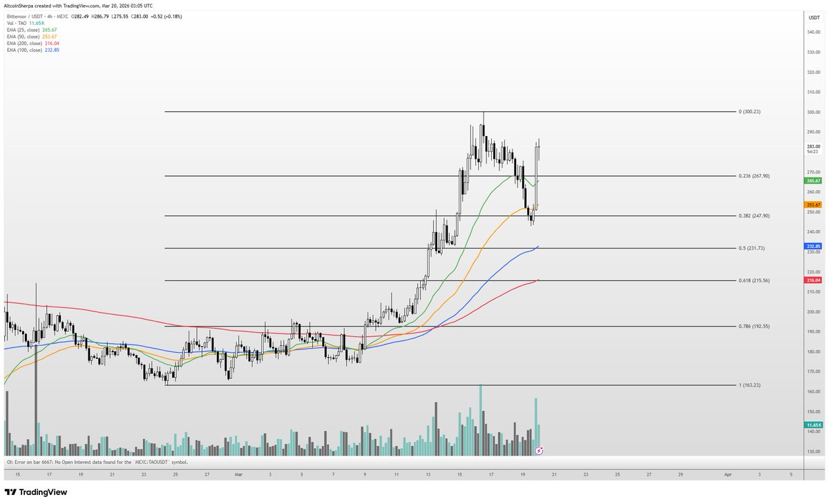Click the 9 date label on time axis
This screenshot has width=829, height=504.
click(x=365, y=475)
